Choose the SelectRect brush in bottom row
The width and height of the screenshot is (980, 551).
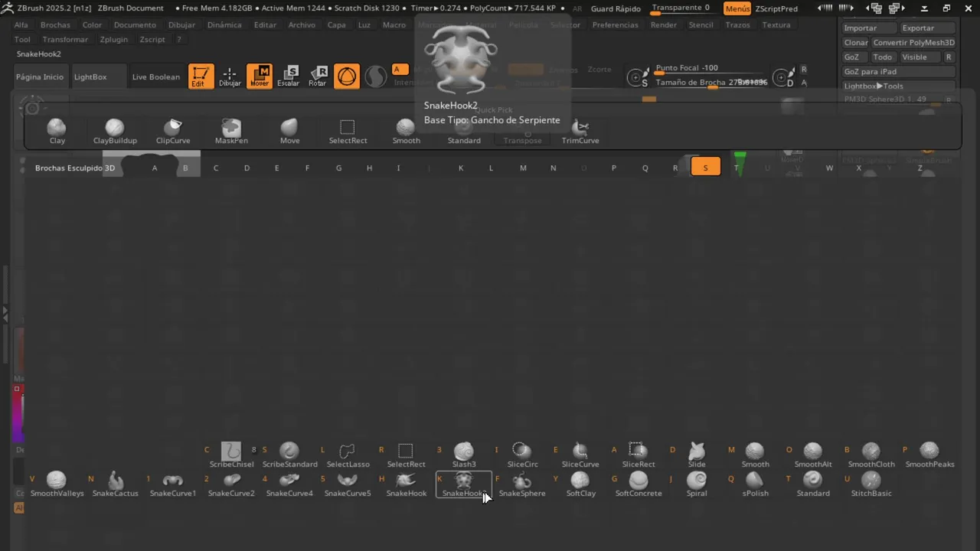[x=406, y=455]
